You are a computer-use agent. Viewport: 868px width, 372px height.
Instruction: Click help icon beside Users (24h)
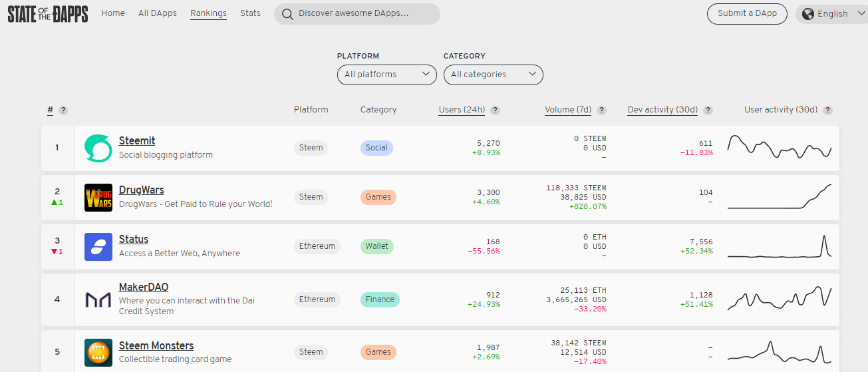tap(496, 110)
